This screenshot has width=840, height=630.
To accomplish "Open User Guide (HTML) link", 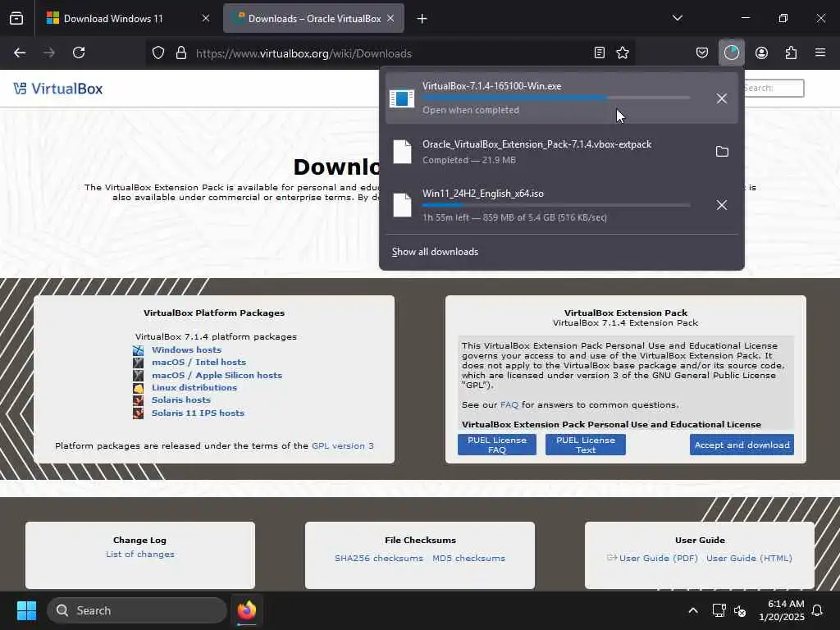I will pyautogui.click(x=749, y=558).
